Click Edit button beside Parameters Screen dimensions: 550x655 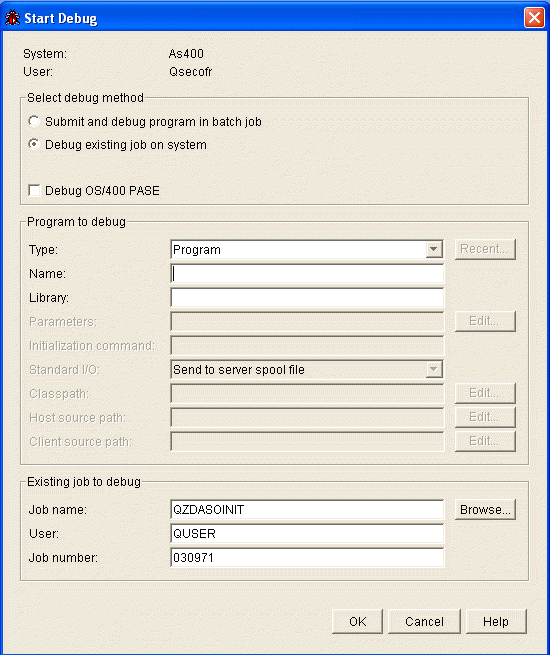click(485, 321)
